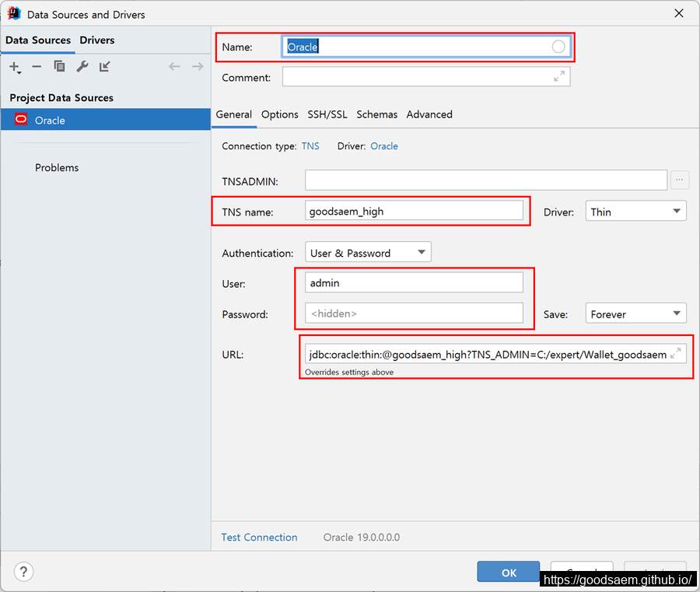Select the Problems item in sidebar

tap(57, 167)
